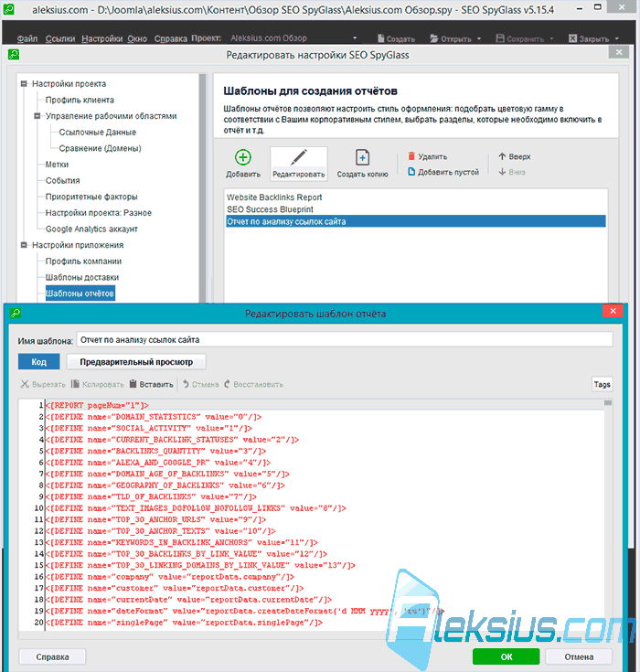
Task: Click the Paste clipboard icon in the editor
Action: (x=133, y=384)
